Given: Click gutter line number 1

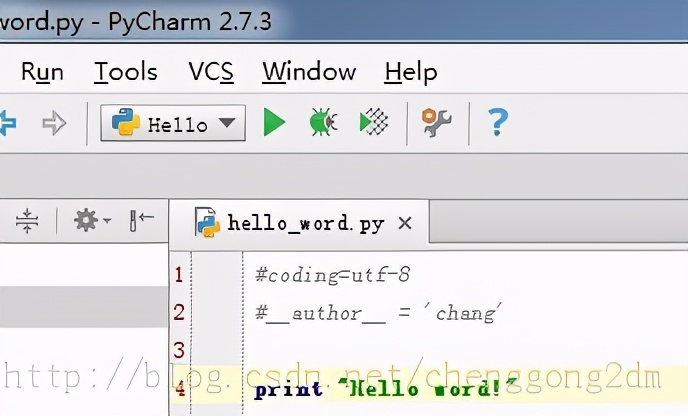Looking at the screenshot, I should pyautogui.click(x=179, y=275).
